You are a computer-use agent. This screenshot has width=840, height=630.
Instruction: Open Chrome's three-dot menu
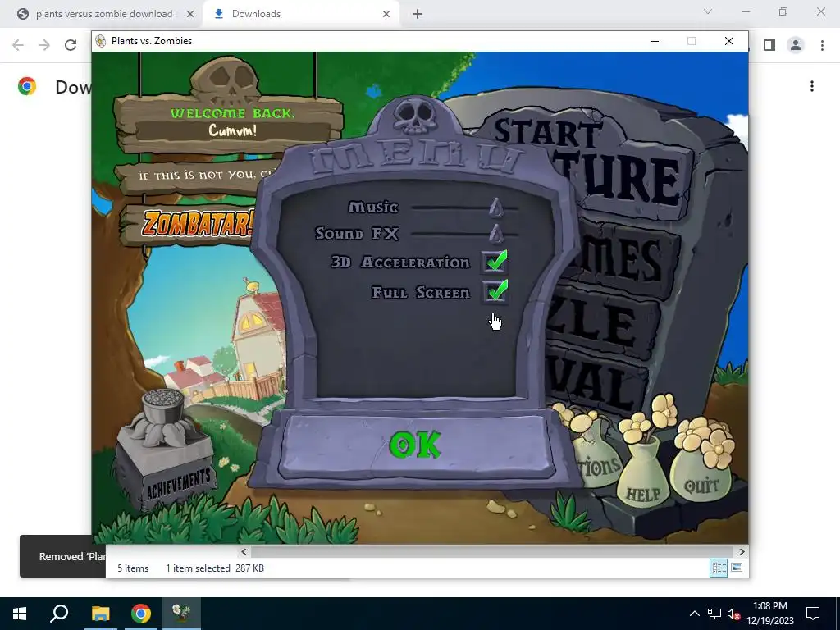point(822,45)
